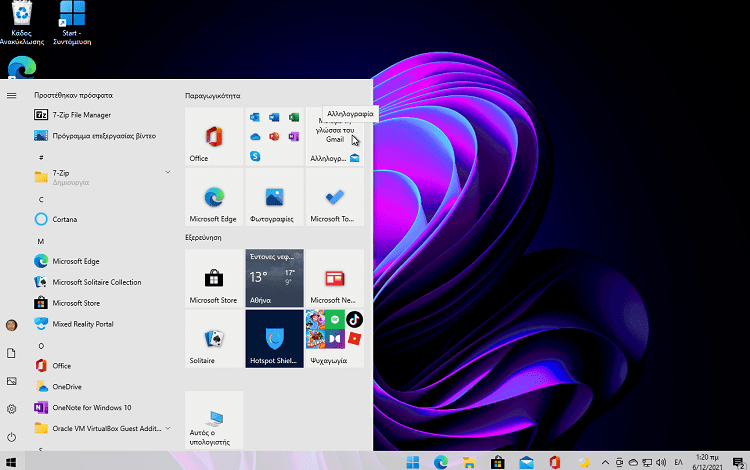The width and height of the screenshot is (750, 470).
Task: Open the Microsoft News tile
Action: (x=335, y=278)
